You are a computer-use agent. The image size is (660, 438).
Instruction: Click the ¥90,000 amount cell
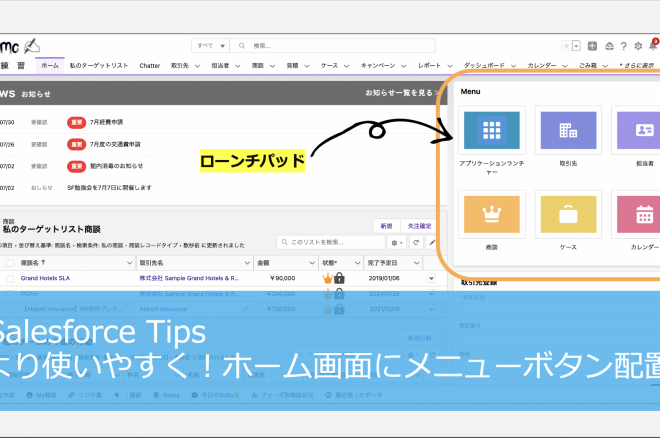pyautogui.click(x=283, y=278)
